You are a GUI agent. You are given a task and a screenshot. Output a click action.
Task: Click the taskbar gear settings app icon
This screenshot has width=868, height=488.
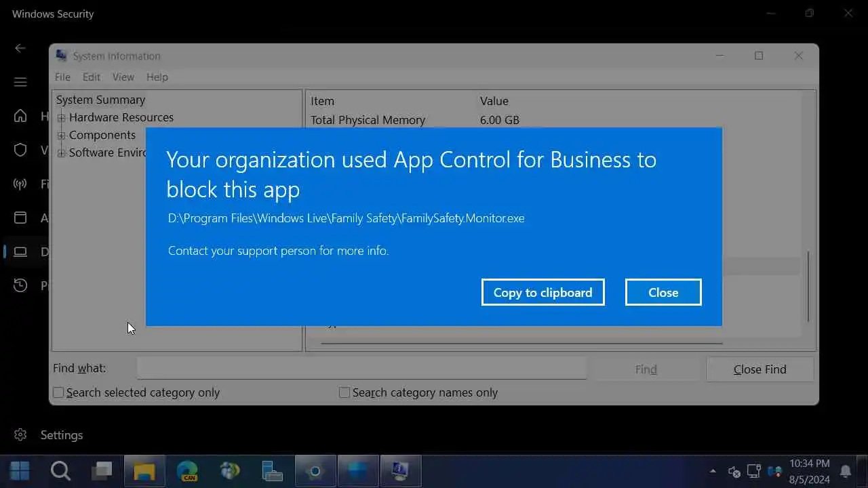[x=315, y=470]
